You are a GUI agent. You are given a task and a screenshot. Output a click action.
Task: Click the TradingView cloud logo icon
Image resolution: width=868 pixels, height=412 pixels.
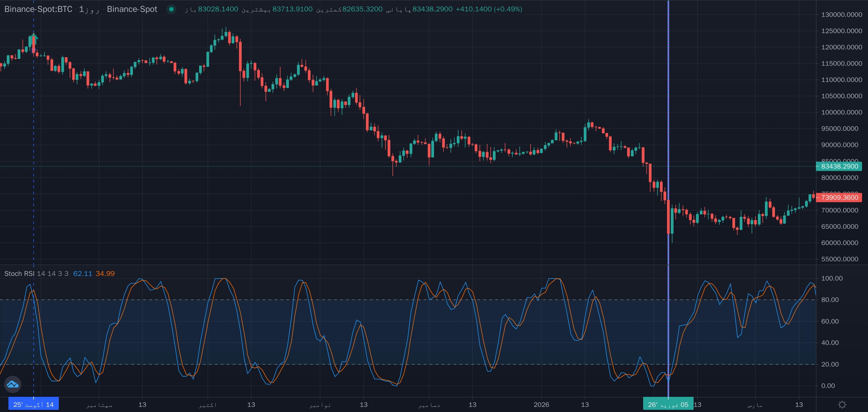13,384
